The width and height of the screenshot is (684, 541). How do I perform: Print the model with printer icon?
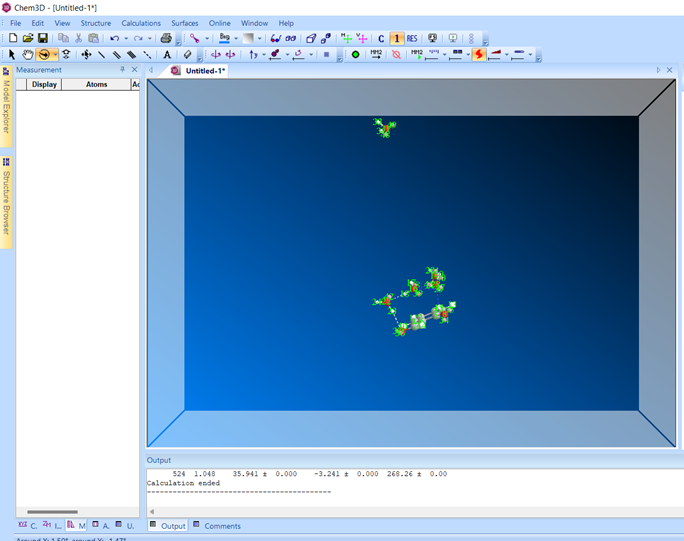tap(166, 38)
